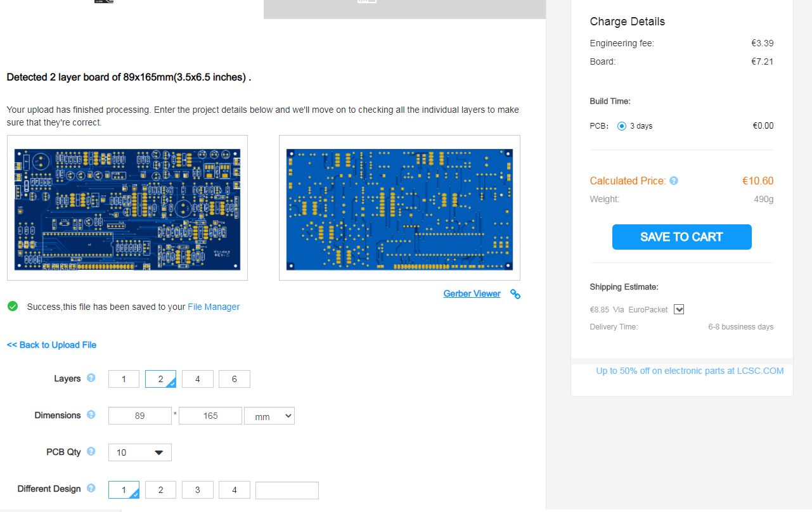
Task: Open the PCB Qty dropdown
Action: pyautogui.click(x=140, y=452)
